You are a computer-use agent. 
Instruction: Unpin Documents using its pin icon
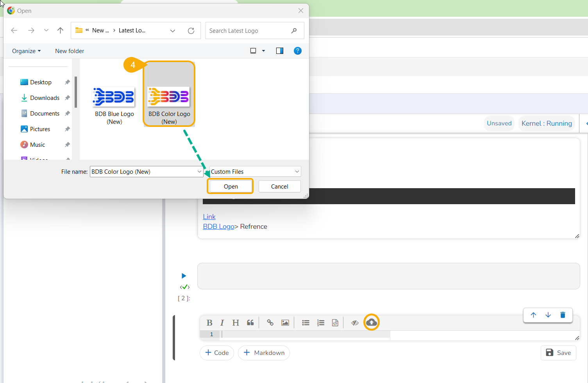coord(67,113)
